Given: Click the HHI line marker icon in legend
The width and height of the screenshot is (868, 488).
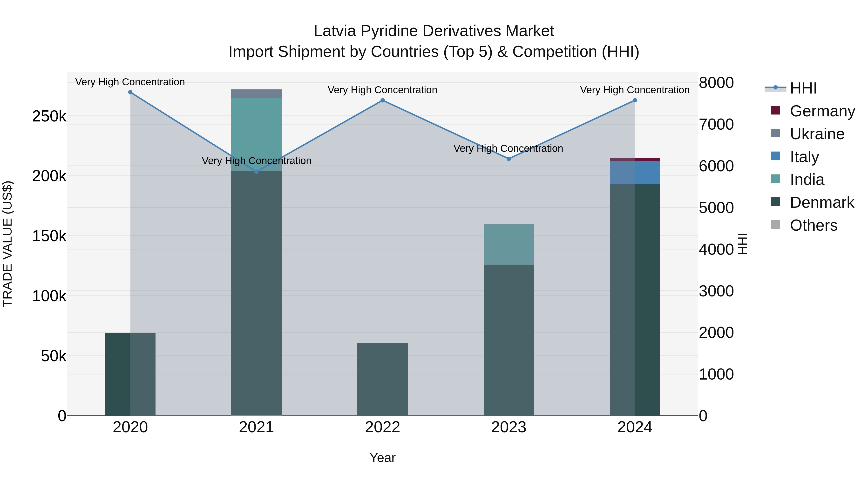Looking at the screenshot, I should coord(775,87).
